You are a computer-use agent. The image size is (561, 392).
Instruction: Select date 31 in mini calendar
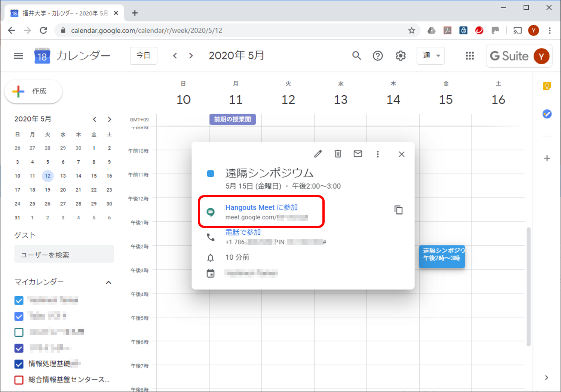pos(17,217)
